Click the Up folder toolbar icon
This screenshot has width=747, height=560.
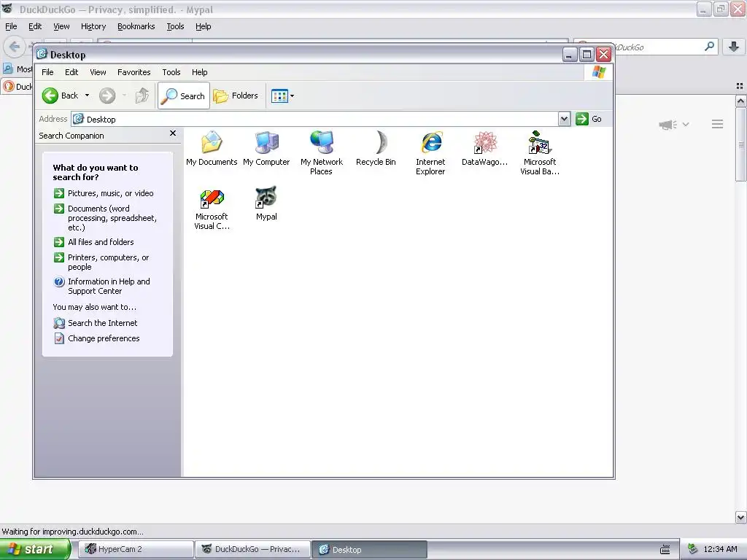[x=142, y=96]
